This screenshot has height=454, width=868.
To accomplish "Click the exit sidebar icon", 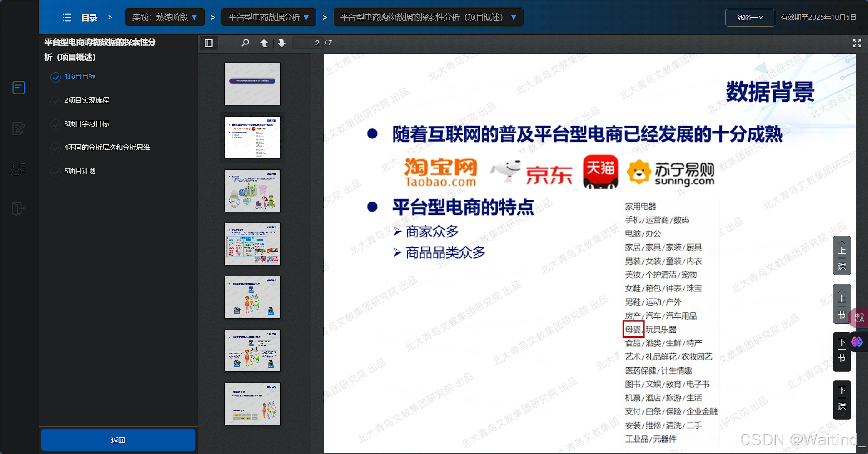I will click(x=18, y=209).
